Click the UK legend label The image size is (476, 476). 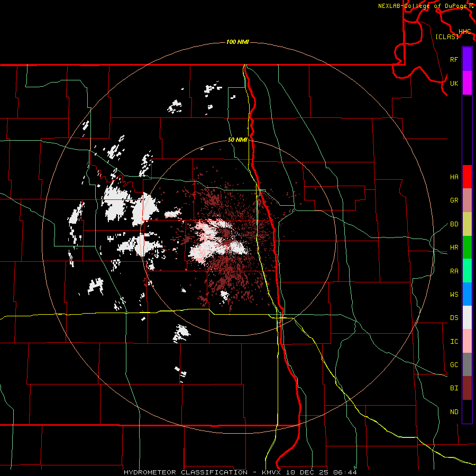coord(454,83)
